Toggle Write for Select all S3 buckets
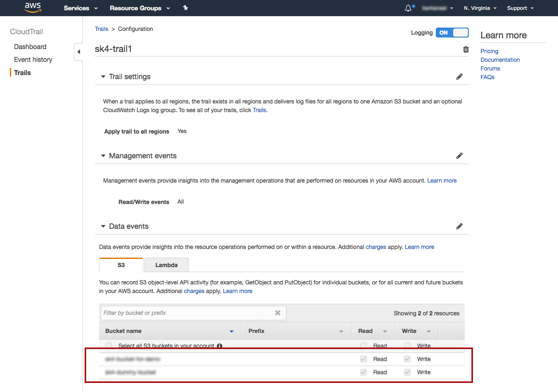558x392 pixels. [407, 346]
